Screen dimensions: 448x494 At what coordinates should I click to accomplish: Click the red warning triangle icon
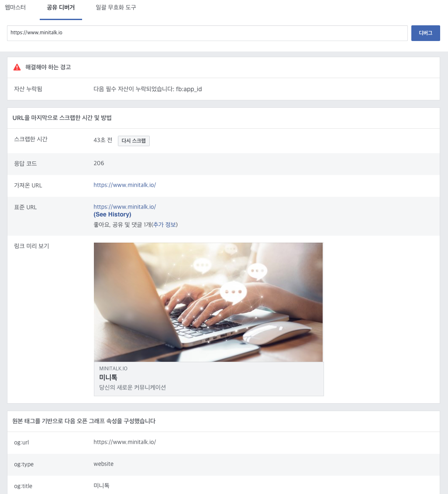click(x=17, y=67)
